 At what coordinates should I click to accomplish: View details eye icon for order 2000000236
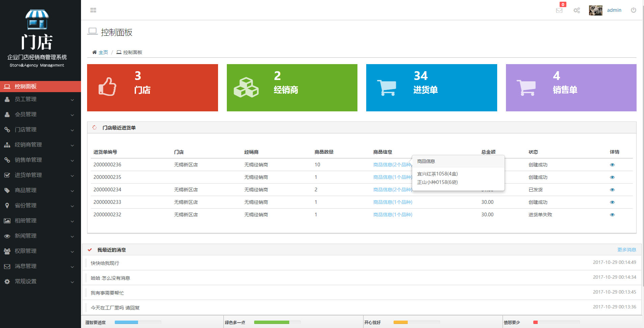612,165
